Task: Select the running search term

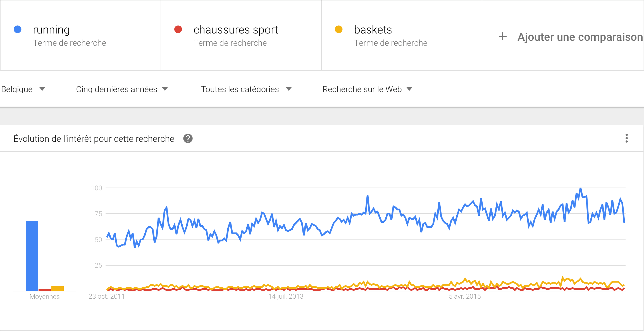Action: pyautogui.click(x=51, y=30)
